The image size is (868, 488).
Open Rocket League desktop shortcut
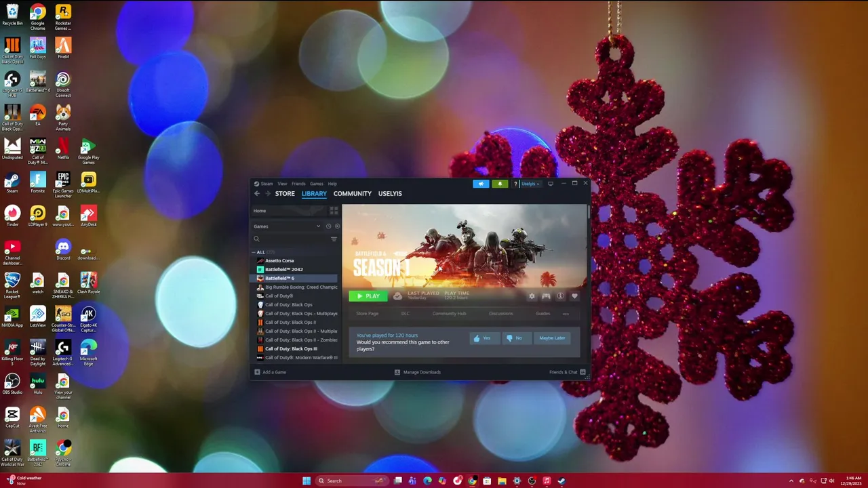pos(12,285)
